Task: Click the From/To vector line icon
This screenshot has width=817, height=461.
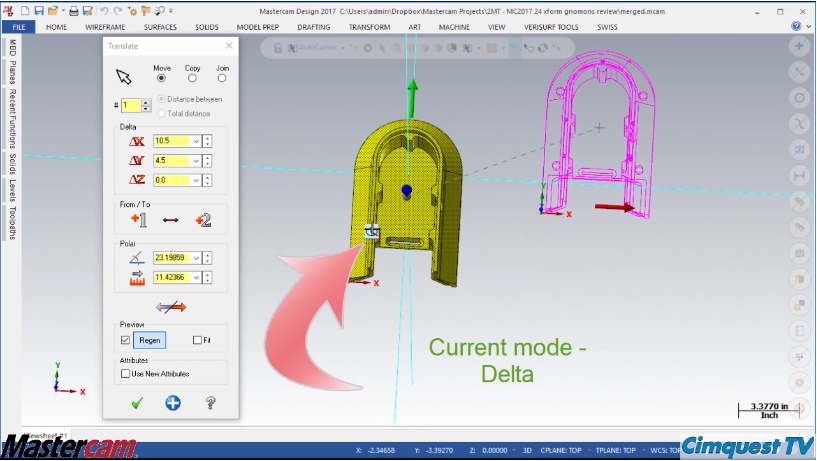Action: point(170,220)
